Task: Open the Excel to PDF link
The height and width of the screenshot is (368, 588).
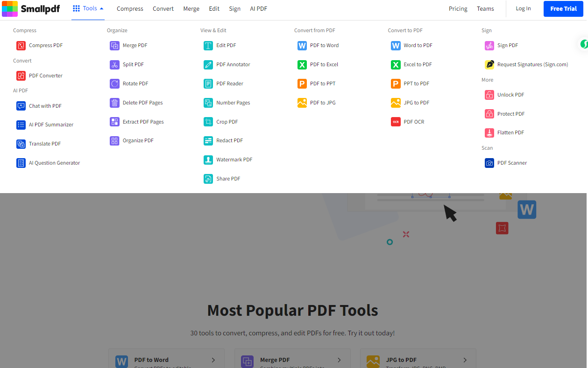Action: (x=411, y=64)
